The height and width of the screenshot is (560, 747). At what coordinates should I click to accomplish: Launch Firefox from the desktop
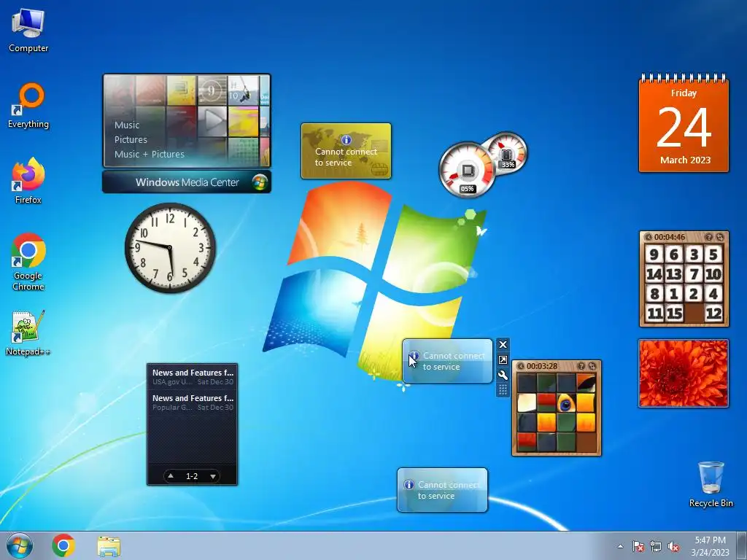(x=28, y=181)
